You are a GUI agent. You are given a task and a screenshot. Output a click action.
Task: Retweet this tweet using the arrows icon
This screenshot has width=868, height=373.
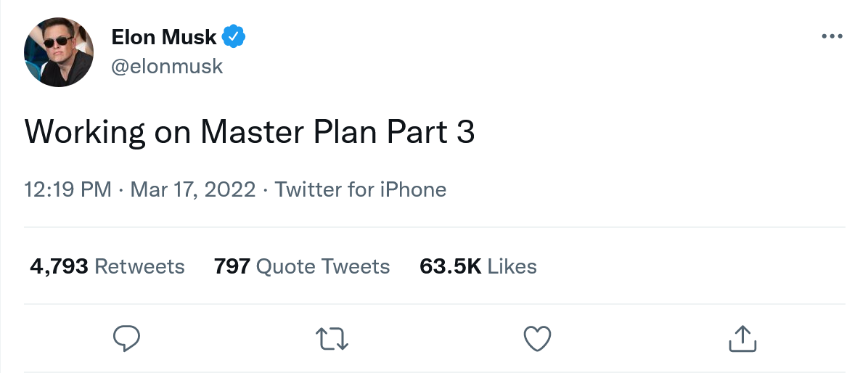332,338
